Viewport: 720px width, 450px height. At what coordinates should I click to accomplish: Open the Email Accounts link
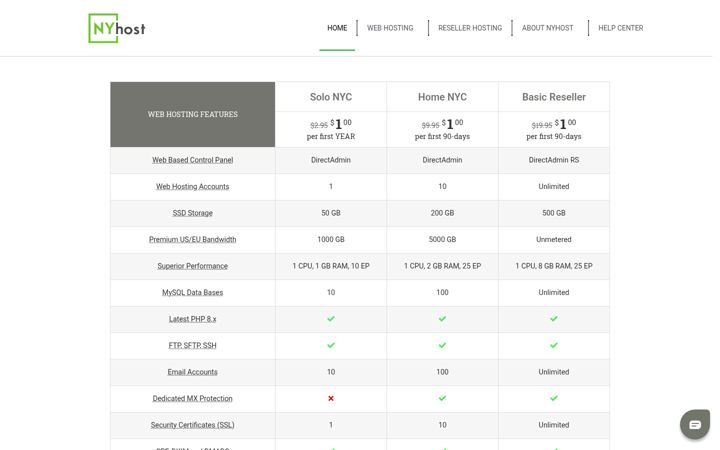(192, 372)
